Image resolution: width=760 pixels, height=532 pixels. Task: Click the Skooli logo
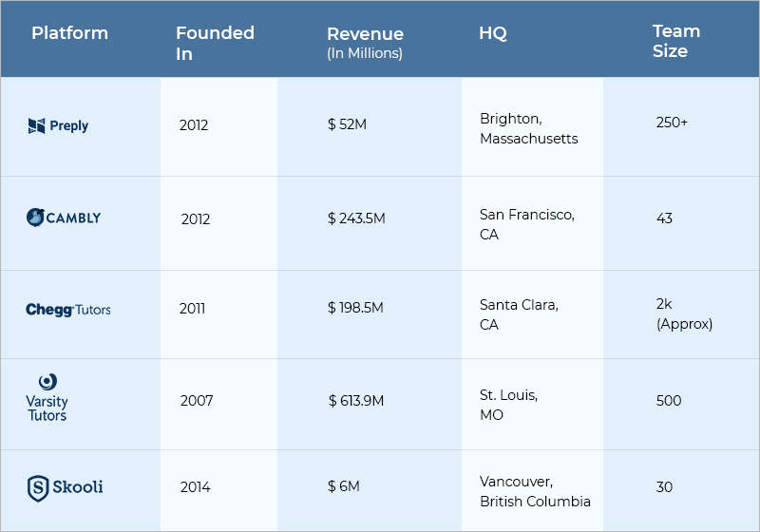pos(65,488)
